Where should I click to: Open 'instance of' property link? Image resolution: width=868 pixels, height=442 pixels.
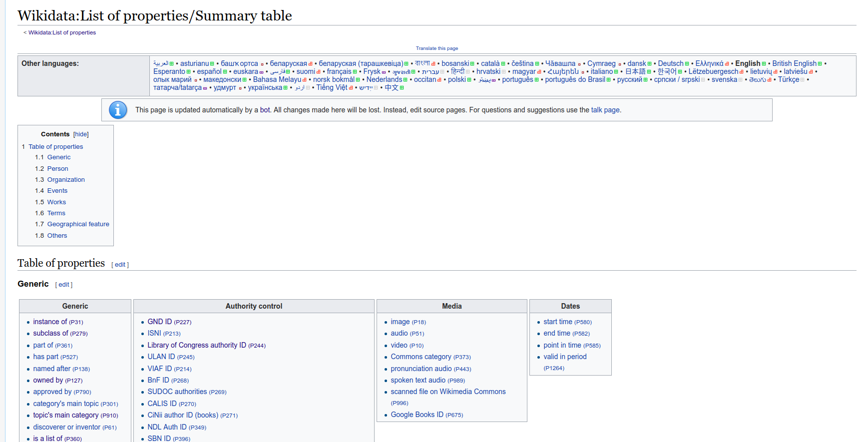point(50,322)
